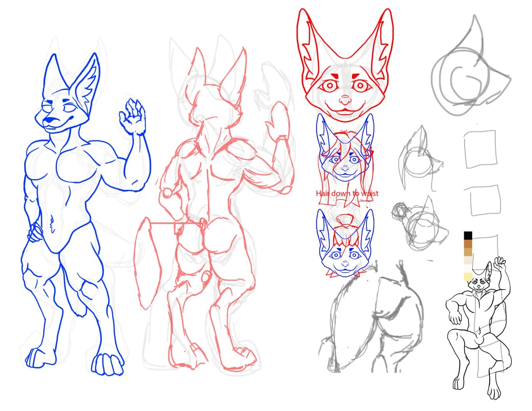Click the top gray empty square
The height and width of the screenshot is (411, 532).
480,149
